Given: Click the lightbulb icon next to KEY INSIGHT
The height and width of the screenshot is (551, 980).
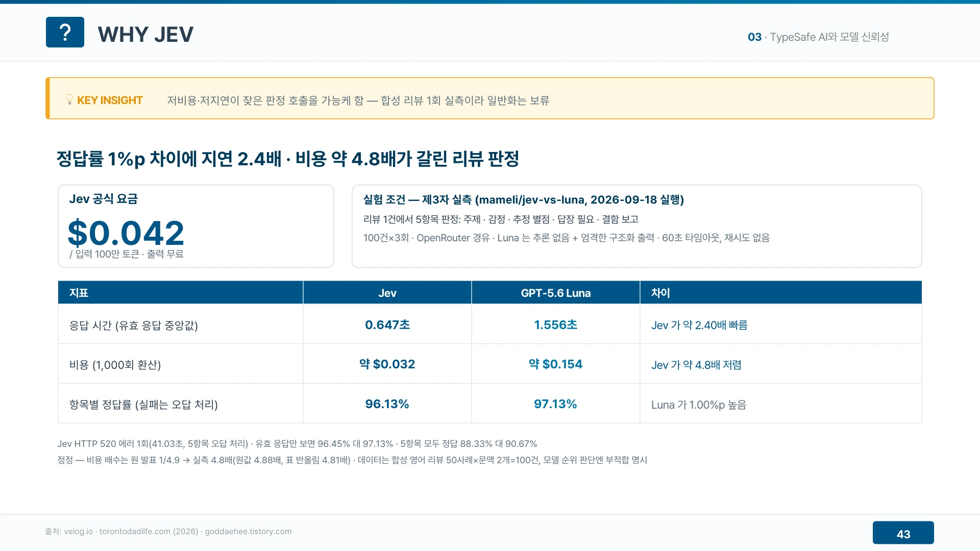Looking at the screenshot, I should (x=70, y=100).
